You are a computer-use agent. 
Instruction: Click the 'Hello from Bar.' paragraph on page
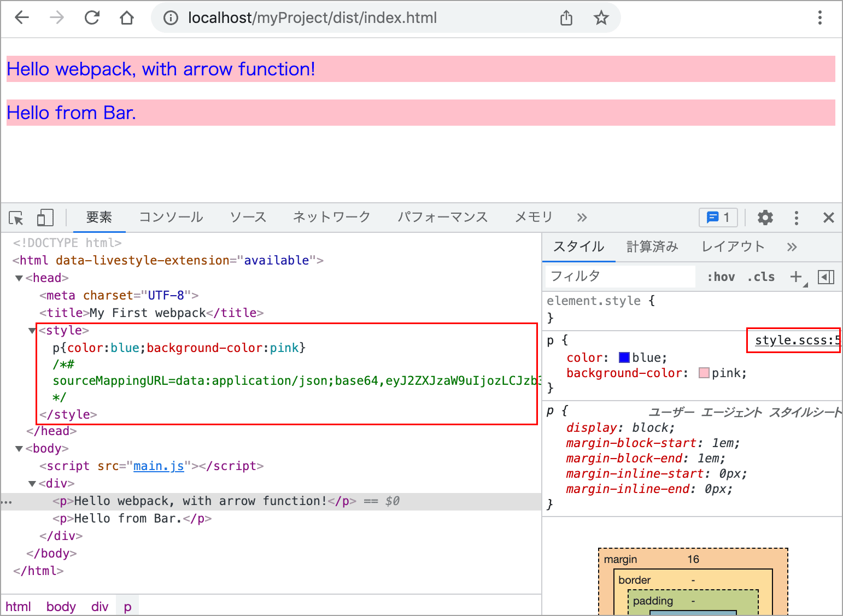point(420,113)
